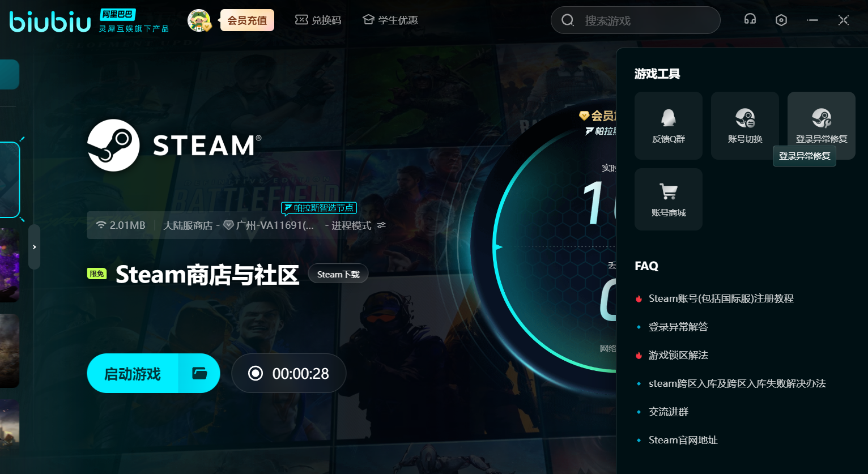Click the 会员充值 membership recharge button
Viewport: 868px width, 474px height.
[x=247, y=20]
